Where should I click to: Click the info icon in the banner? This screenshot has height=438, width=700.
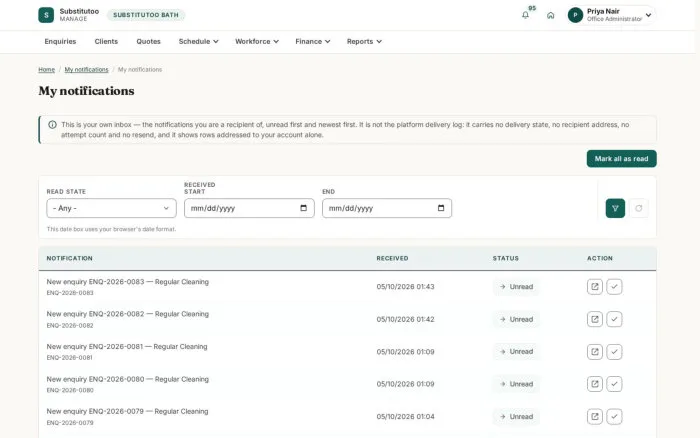(x=52, y=125)
